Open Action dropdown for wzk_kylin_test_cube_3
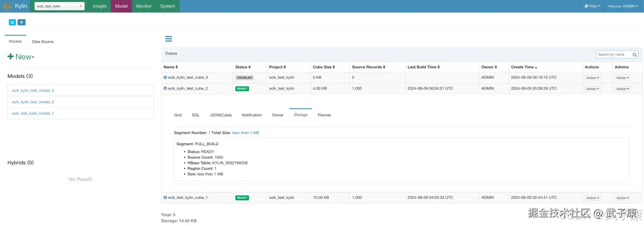Viewport: 644px width, 226px height. point(592,78)
